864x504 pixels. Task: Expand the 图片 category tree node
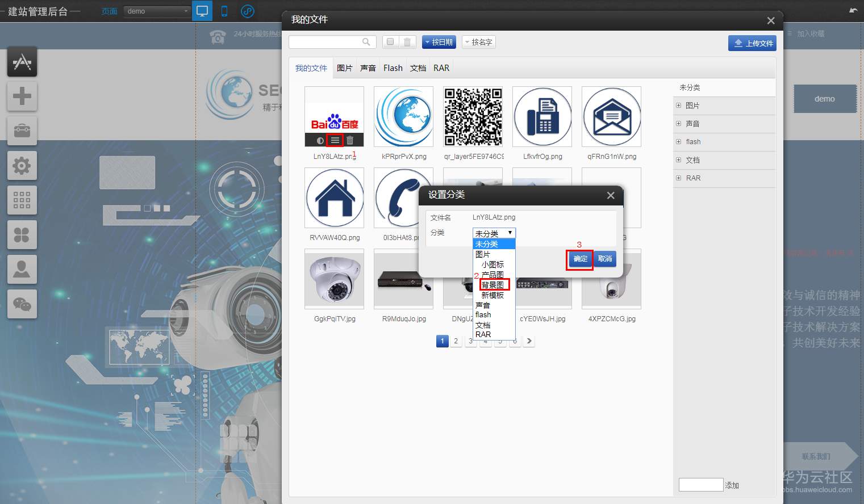pos(678,106)
